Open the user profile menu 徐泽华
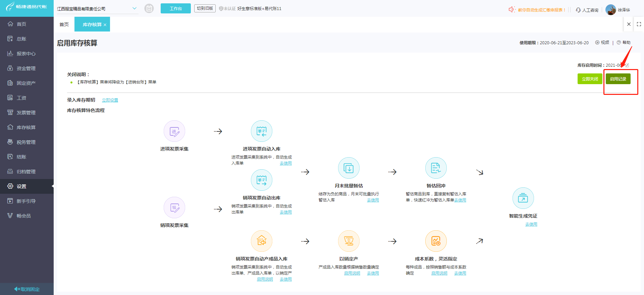Viewport: 644px width, 295px height. click(618, 10)
